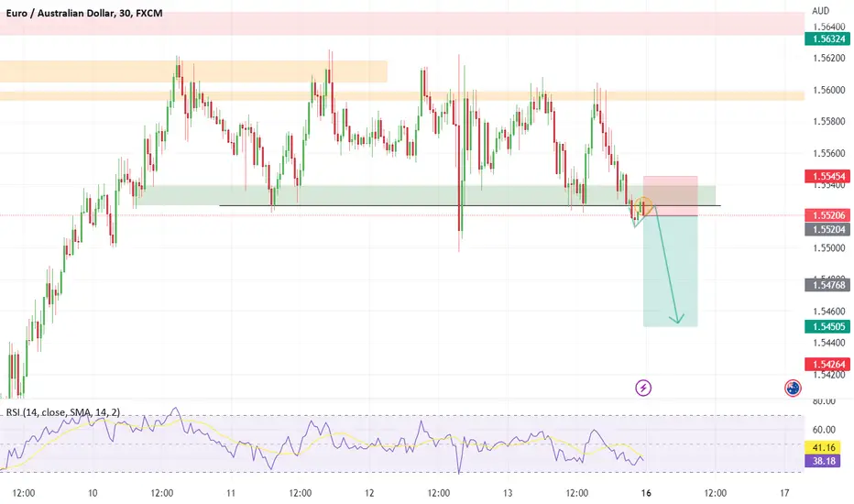Select the green 1.54505 target price label

[x=827, y=326]
